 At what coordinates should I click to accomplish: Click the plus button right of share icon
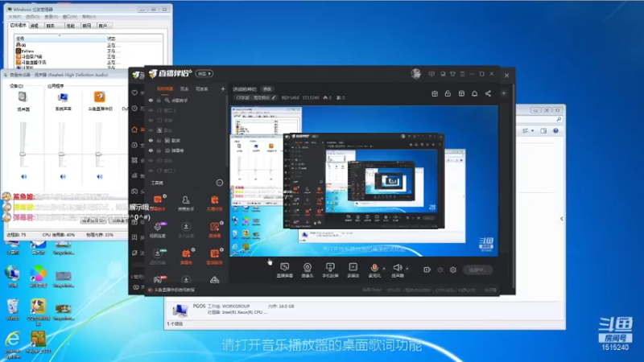tap(503, 93)
